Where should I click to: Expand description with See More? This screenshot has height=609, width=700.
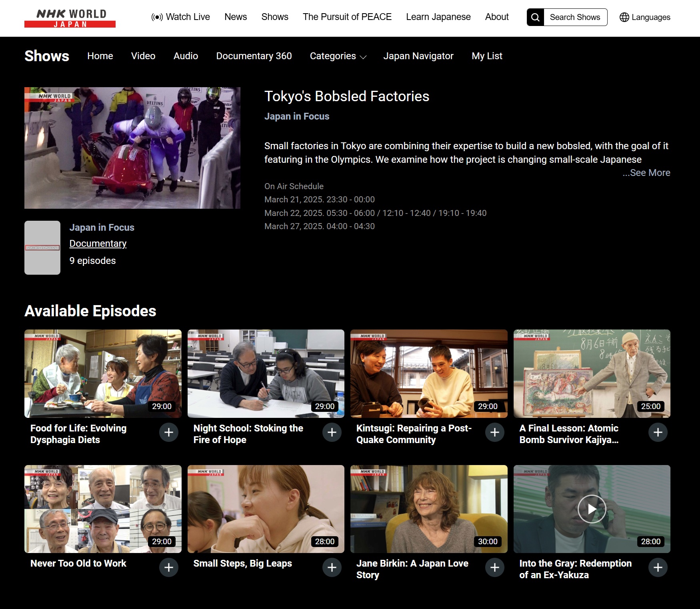pyautogui.click(x=646, y=173)
